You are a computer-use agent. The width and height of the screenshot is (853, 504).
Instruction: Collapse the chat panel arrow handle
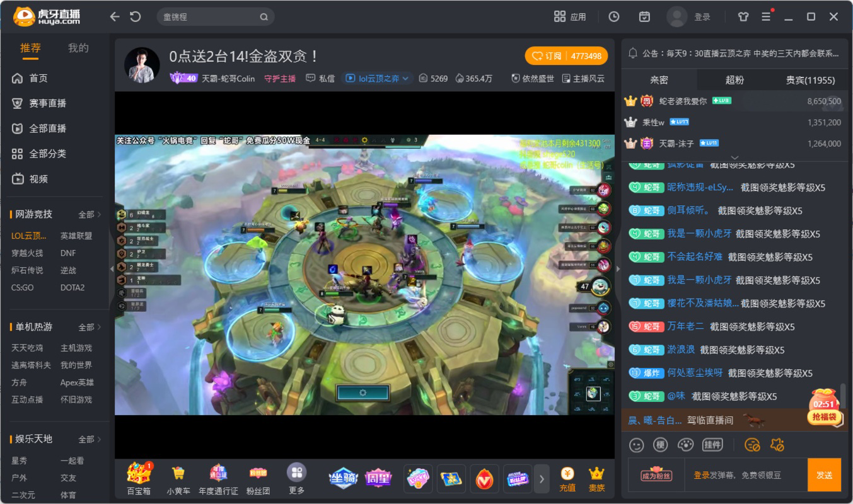point(618,269)
